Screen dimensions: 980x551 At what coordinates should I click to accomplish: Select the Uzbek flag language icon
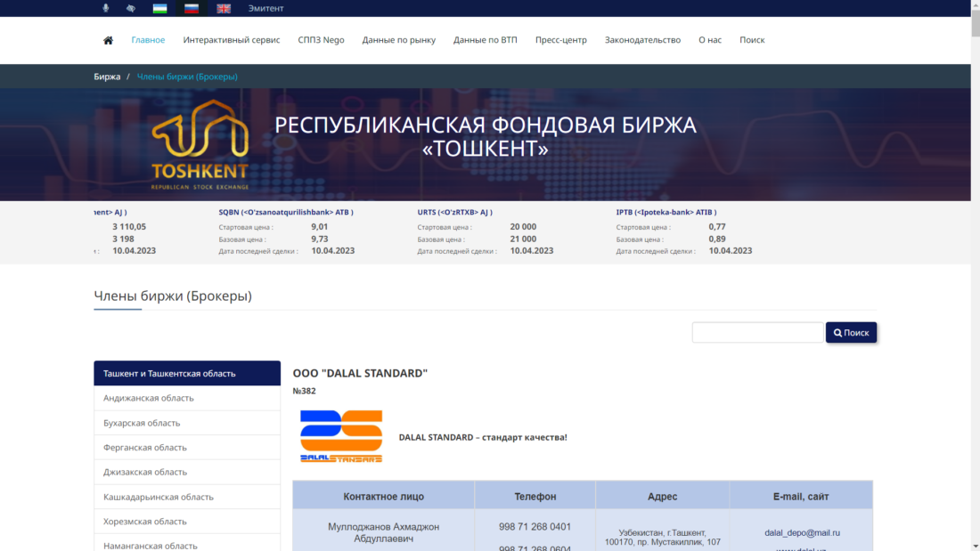pyautogui.click(x=162, y=7)
